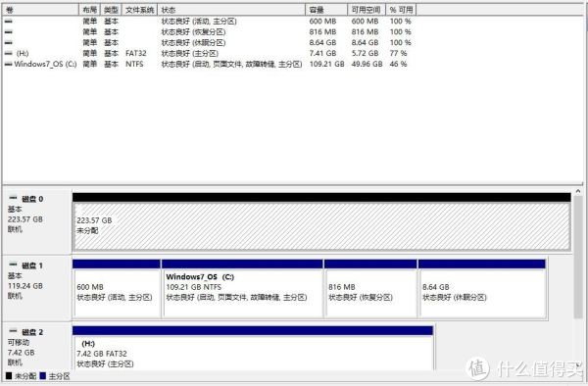Sort the volume list by 卷 column header
Image resolution: width=588 pixels, height=386 pixels.
click(40, 10)
